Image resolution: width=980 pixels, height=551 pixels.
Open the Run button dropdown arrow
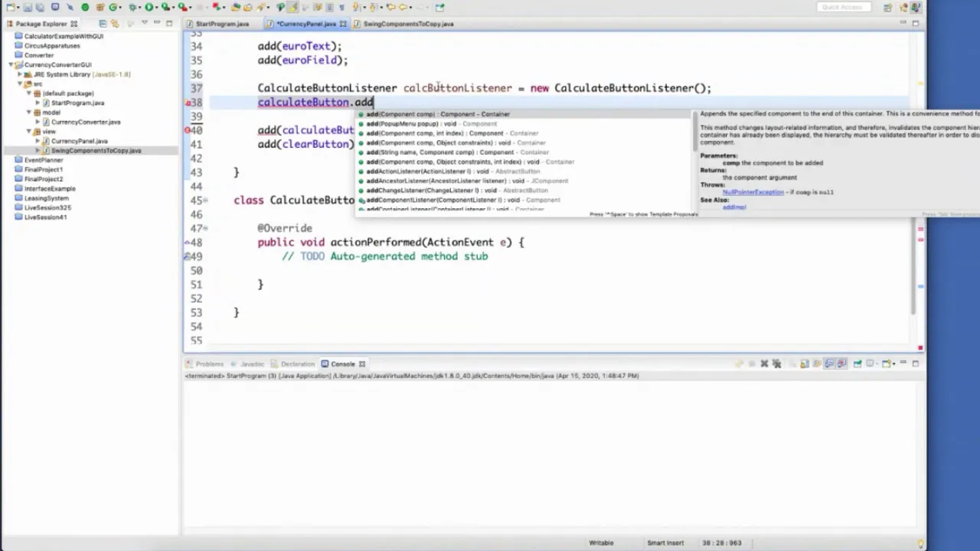[x=156, y=8]
